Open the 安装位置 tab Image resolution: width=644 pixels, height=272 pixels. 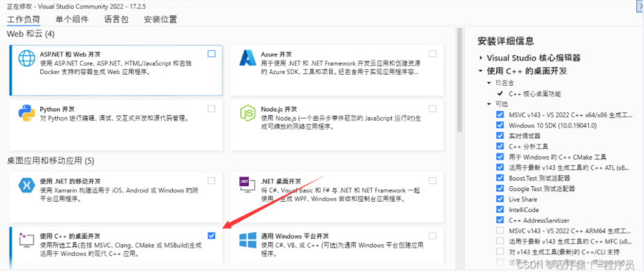click(x=160, y=20)
